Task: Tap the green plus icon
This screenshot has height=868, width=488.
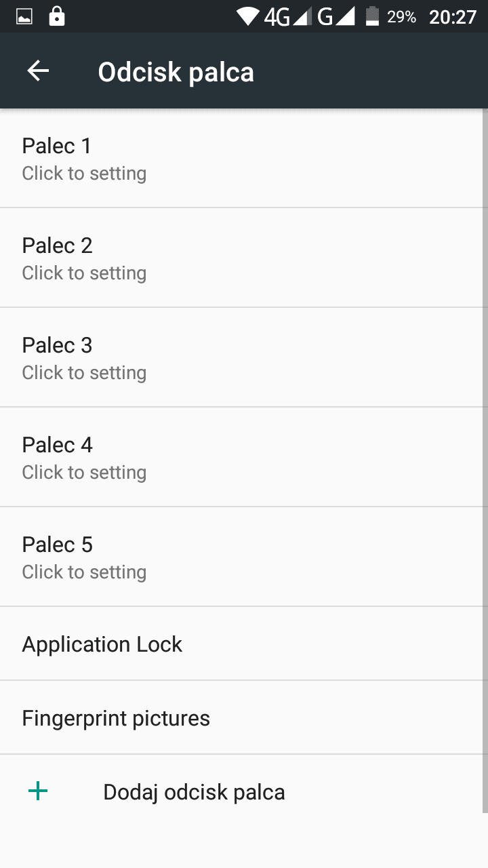Action: [x=38, y=791]
